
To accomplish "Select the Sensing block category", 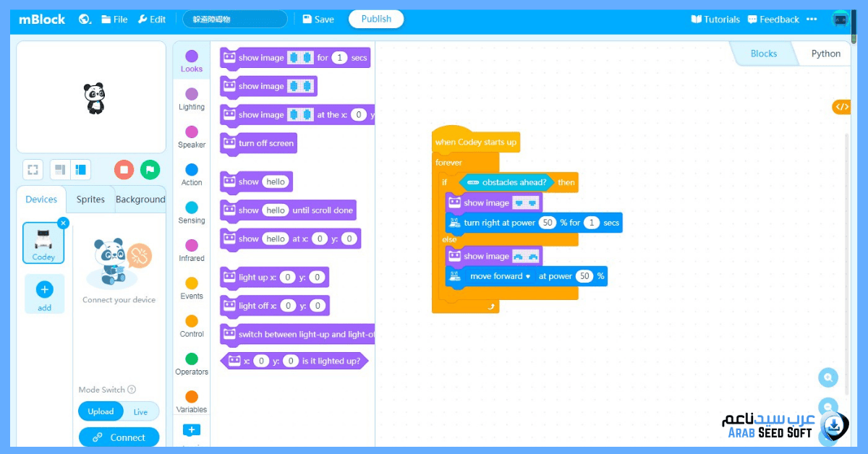I will pyautogui.click(x=192, y=213).
